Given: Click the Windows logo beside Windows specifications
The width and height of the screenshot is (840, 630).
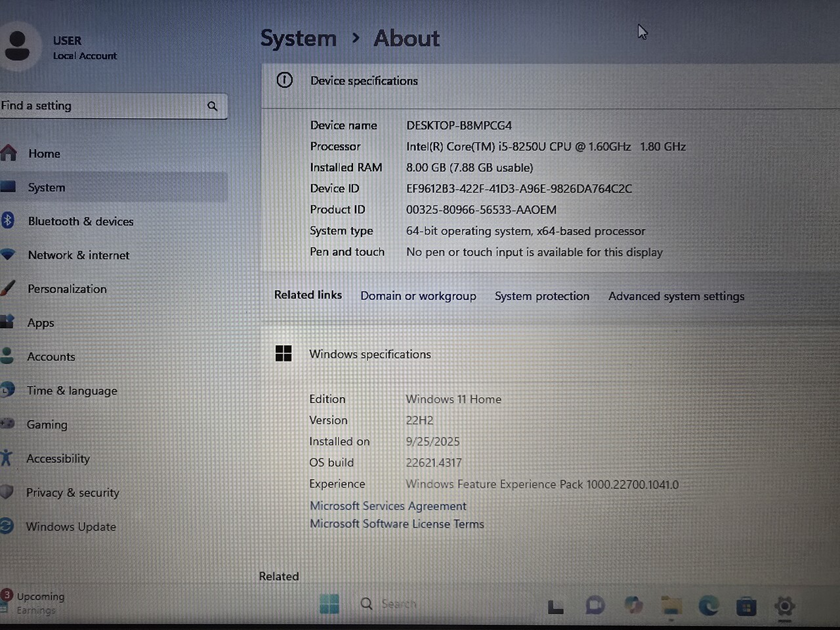Looking at the screenshot, I should (x=283, y=353).
